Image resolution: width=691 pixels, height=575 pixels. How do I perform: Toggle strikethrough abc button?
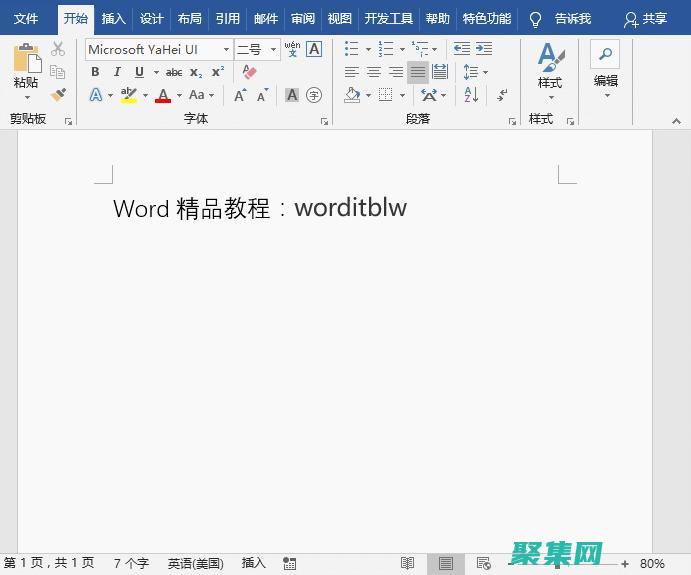pyautogui.click(x=174, y=72)
